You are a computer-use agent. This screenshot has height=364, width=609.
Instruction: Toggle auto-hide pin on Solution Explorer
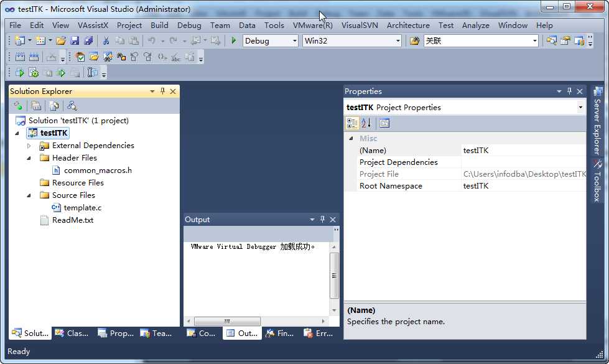pyautogui.click(x=162, y=91)
